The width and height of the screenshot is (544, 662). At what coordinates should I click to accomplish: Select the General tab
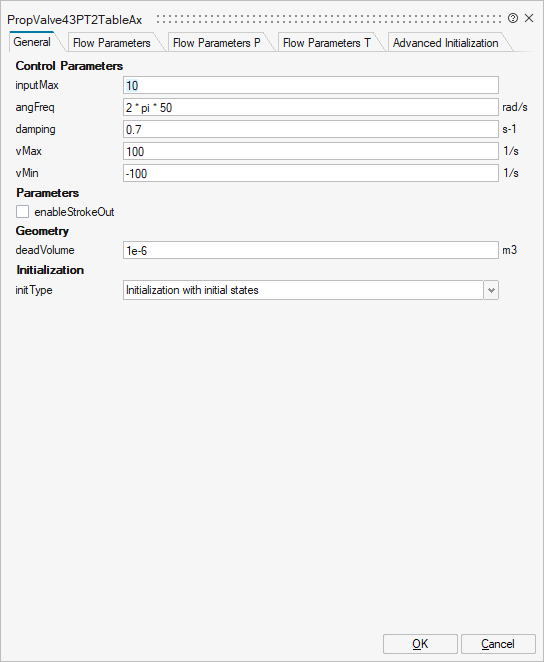point(32,42)
